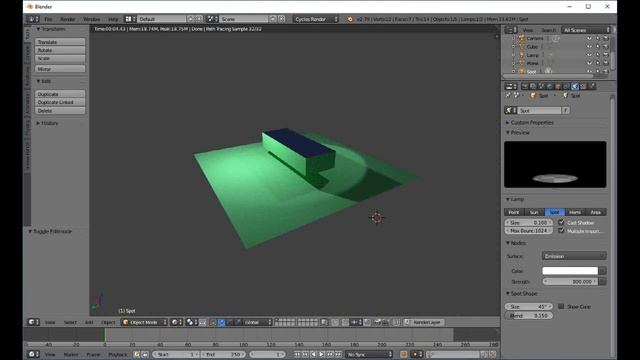Open the Help menu
Screen dimensions: 640x360
[x=113, y=19]
